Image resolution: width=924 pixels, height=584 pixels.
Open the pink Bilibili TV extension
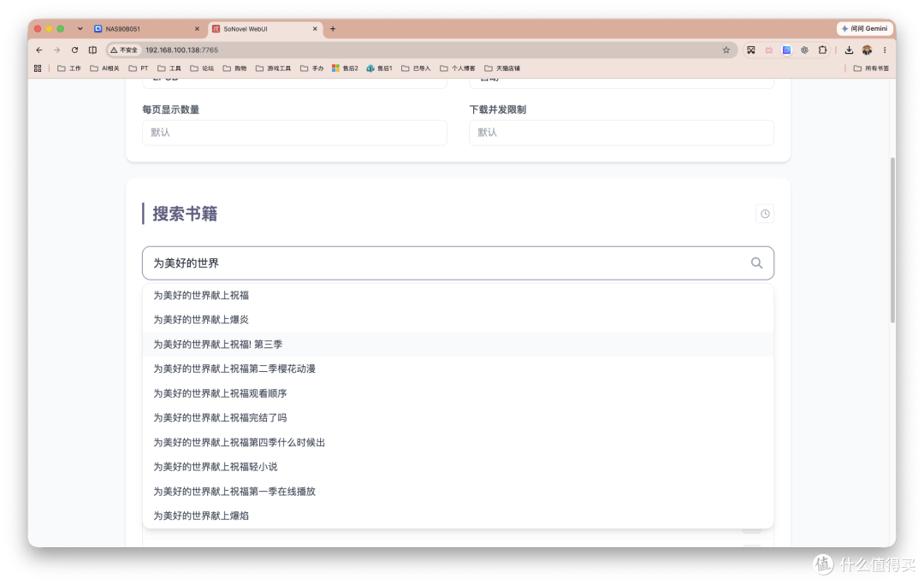(768, 50)
